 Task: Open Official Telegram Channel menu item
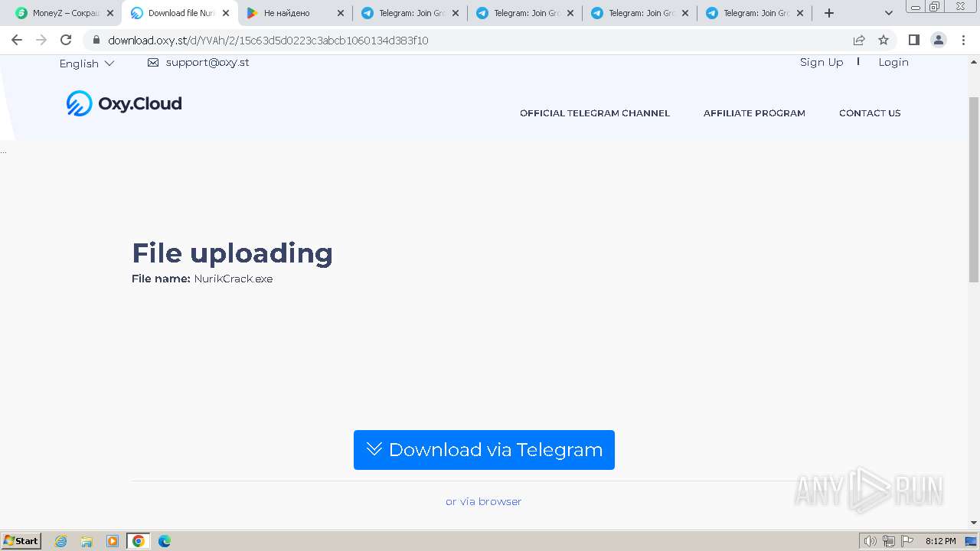(595, 112)
